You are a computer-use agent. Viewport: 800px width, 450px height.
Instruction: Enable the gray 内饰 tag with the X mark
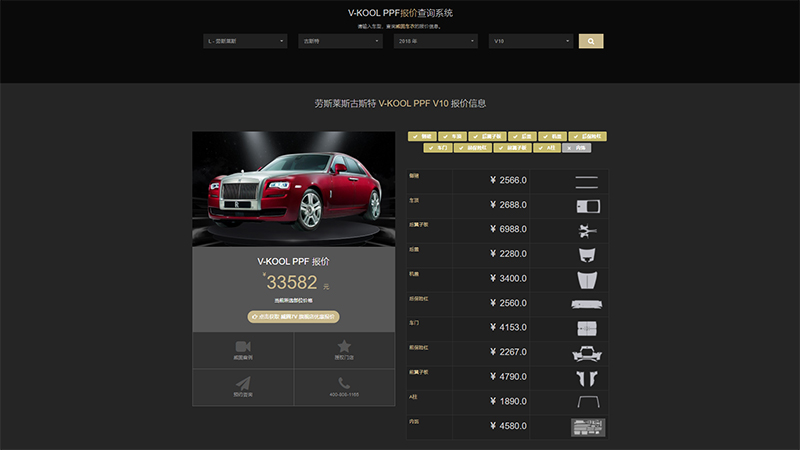[576, 147]
